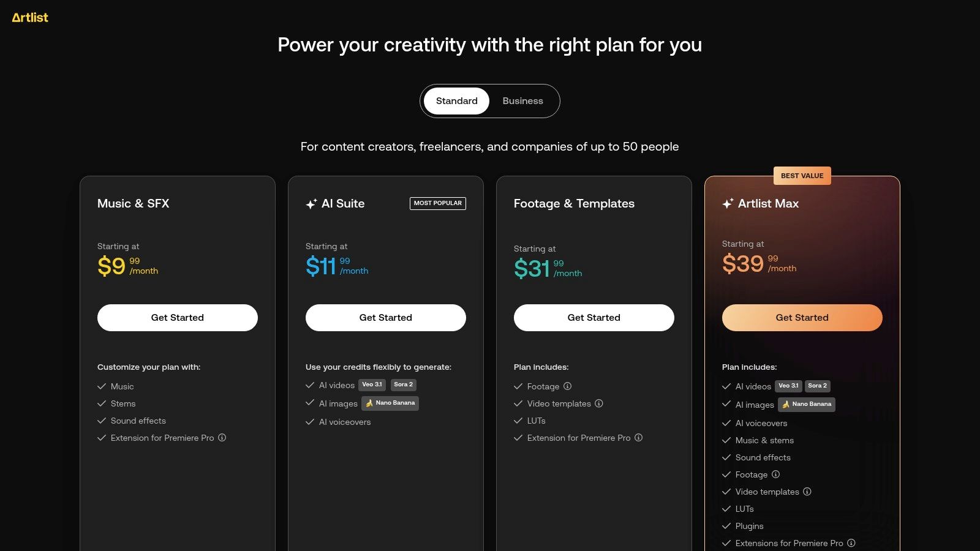Click the Most Popular badge
Image resolution: width=980 pixels, height=551 pixels.
coord(438,203)
